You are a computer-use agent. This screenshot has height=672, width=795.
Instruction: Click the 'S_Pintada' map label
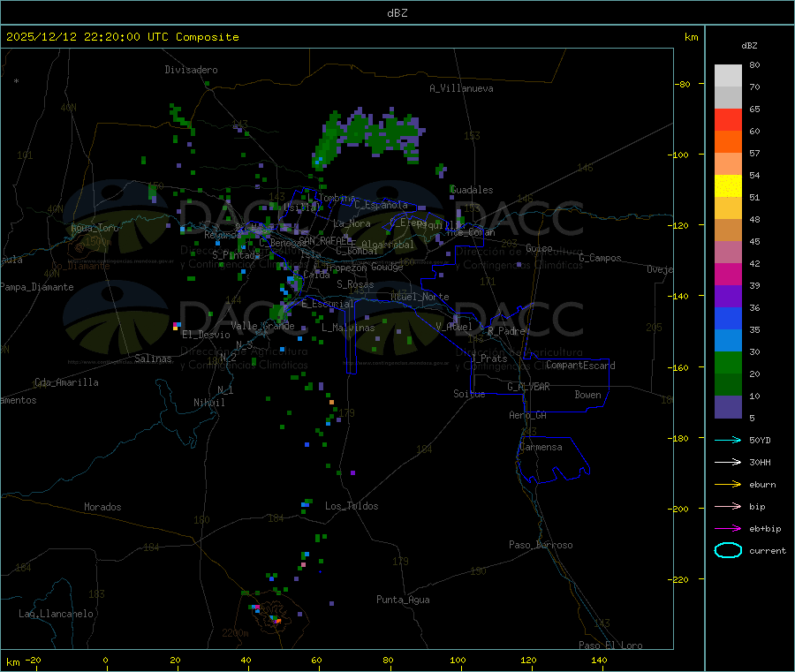point(236,255)
